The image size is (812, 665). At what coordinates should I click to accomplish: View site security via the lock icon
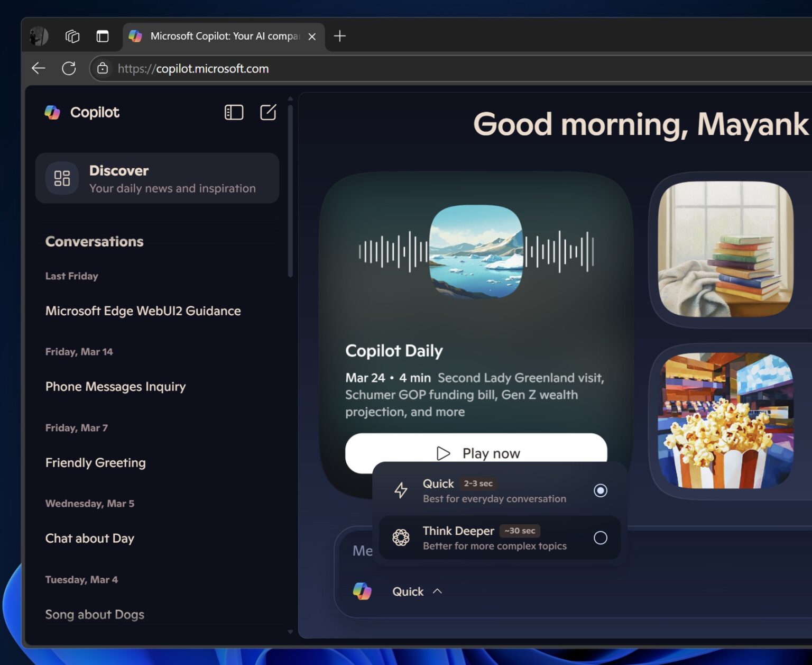(102, 68)
